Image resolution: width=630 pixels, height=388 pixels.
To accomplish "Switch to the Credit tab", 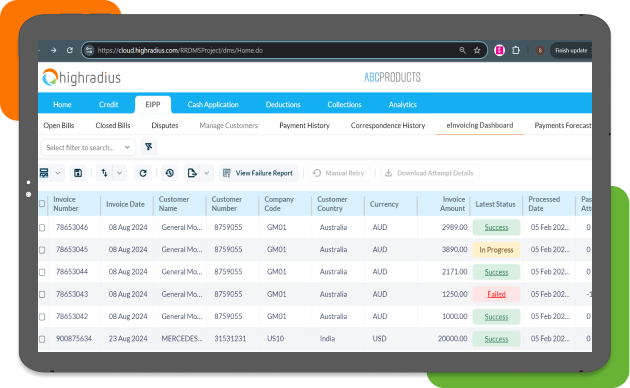I will click(x=108, y=104).
